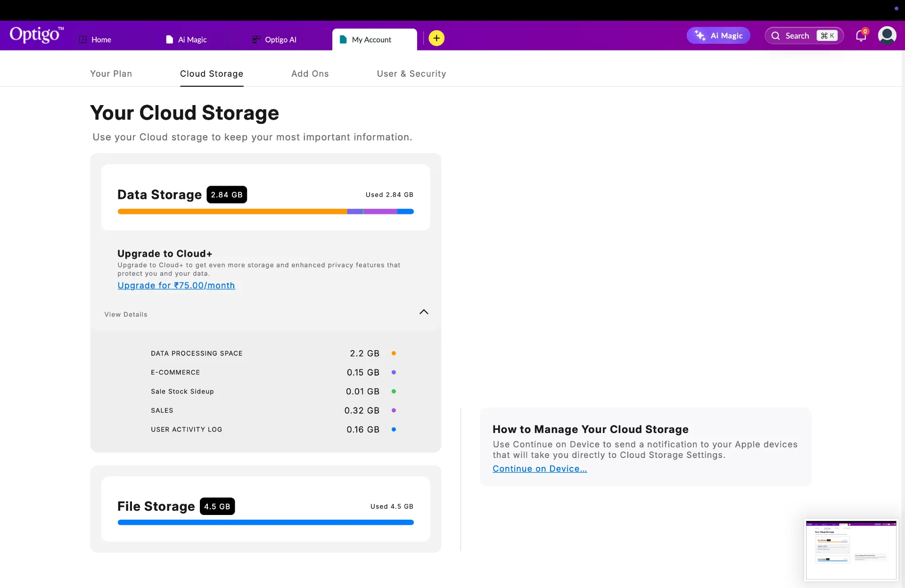Click the View Details label

(x=126, y=314)
